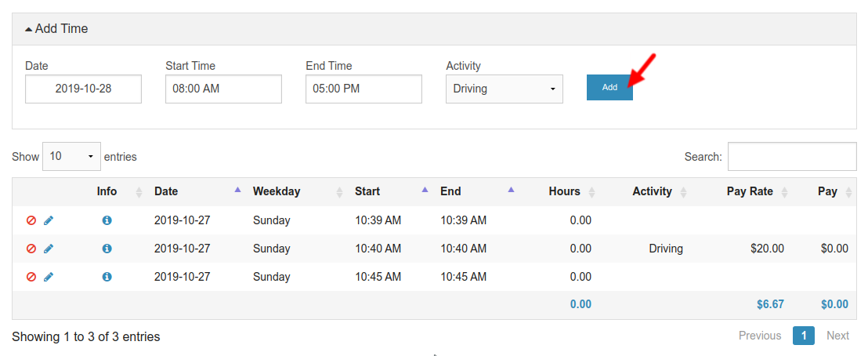868x356 pixels.
Task: Show info for the Driving entry
Action: tap(107, 249)
